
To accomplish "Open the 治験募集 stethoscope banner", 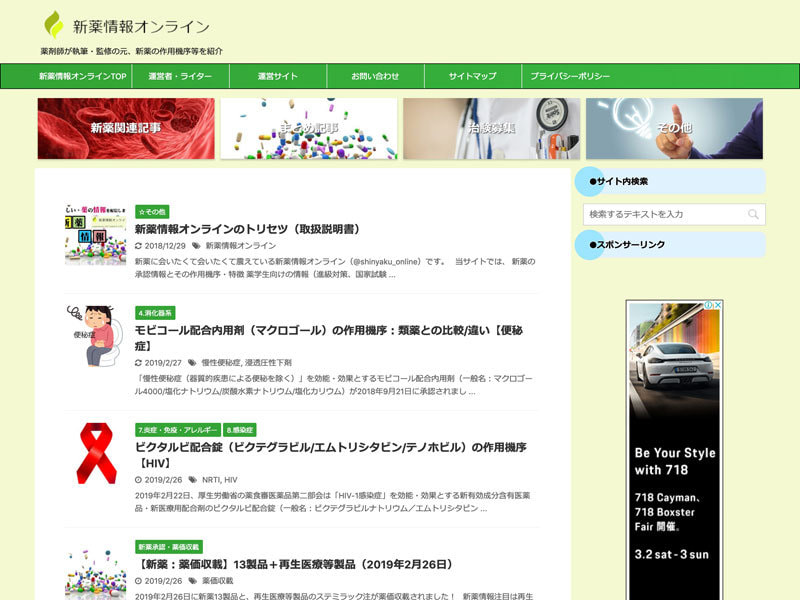I will (491, 128).
